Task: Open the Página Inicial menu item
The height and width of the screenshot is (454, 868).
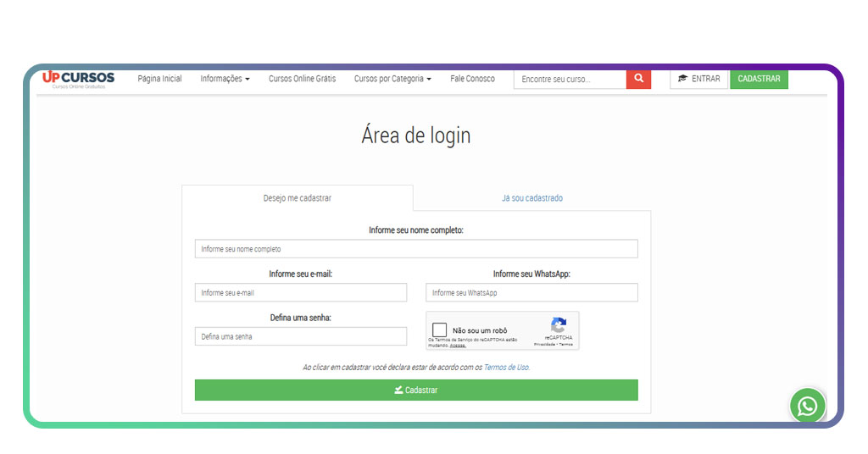Action: 159,79
